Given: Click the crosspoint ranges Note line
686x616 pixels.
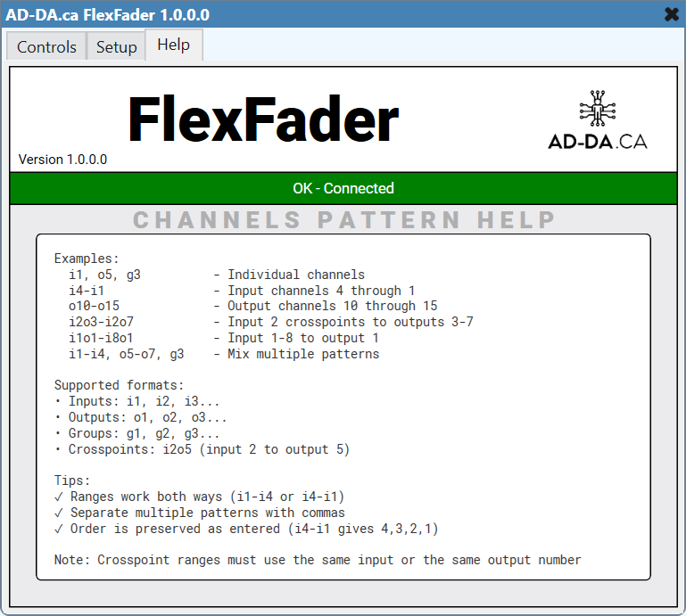Looking at the screenshot, I should point(318,560).
